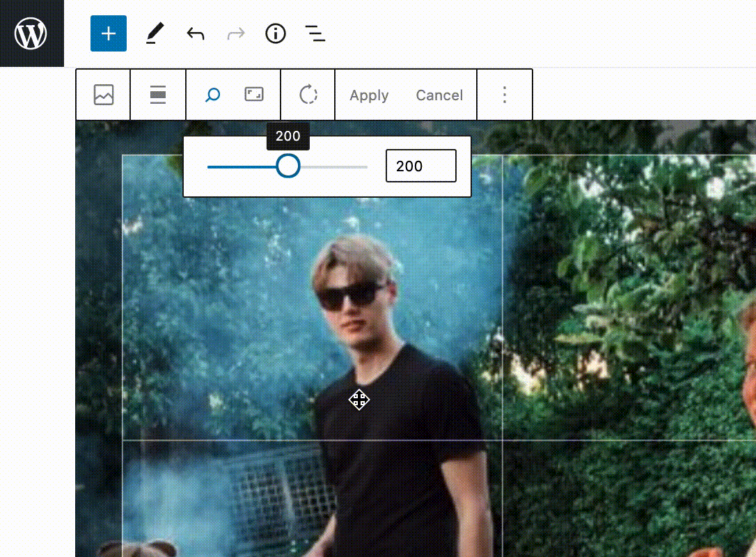Image resolution: width=756 pixels, height=557 pixels.
Task: Open the document details info icon
Action: coord(275,33)
